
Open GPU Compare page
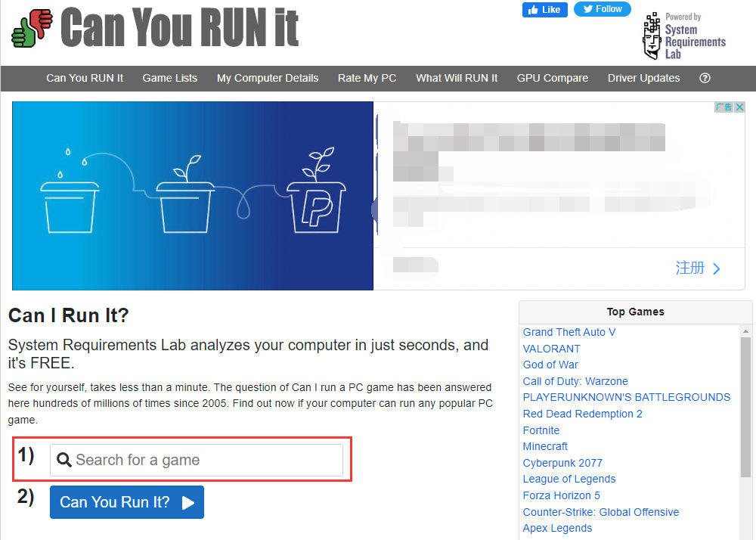[x=553, y=78]
